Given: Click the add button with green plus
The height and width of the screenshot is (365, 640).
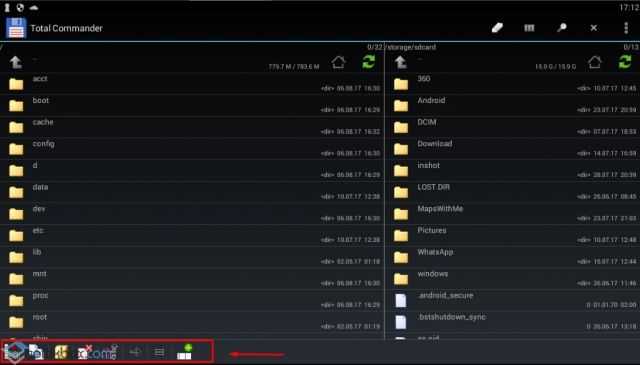Looking at the screenshot, I should pyautogui.click(x=184, y=352).
